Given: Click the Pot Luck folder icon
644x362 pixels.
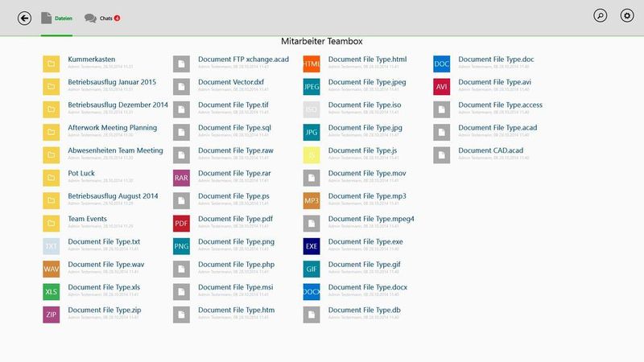Looking at the screenshot, I should tap(51, 178).
